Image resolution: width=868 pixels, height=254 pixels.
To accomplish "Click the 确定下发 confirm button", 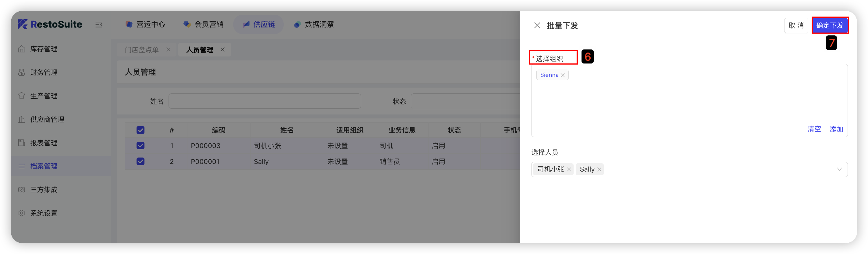I will click(830, 26).
